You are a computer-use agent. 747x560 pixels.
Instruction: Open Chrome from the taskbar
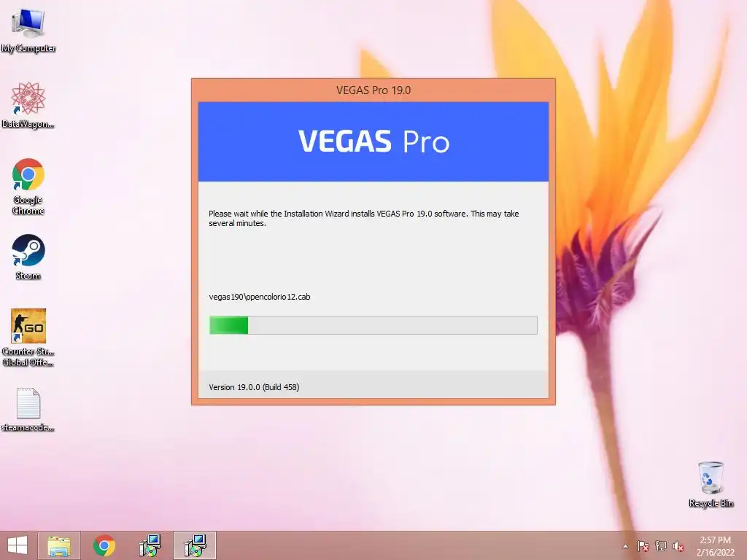click(x=104, y=545)
